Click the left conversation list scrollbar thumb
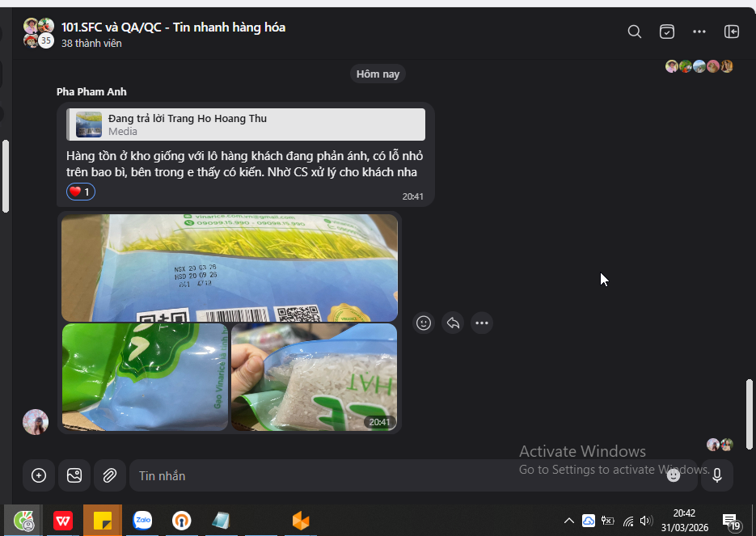This screenshot has width=756, height=536. coord(6,176)
